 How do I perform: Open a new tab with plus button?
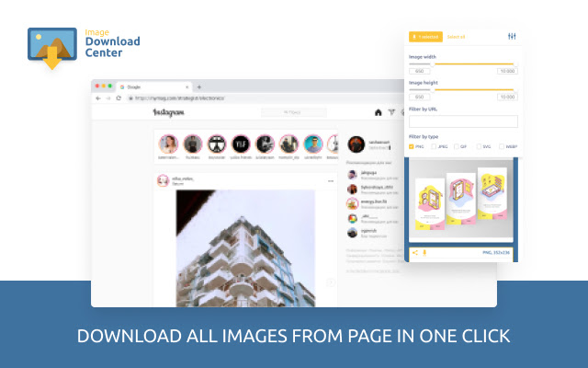tap(199, 86)
